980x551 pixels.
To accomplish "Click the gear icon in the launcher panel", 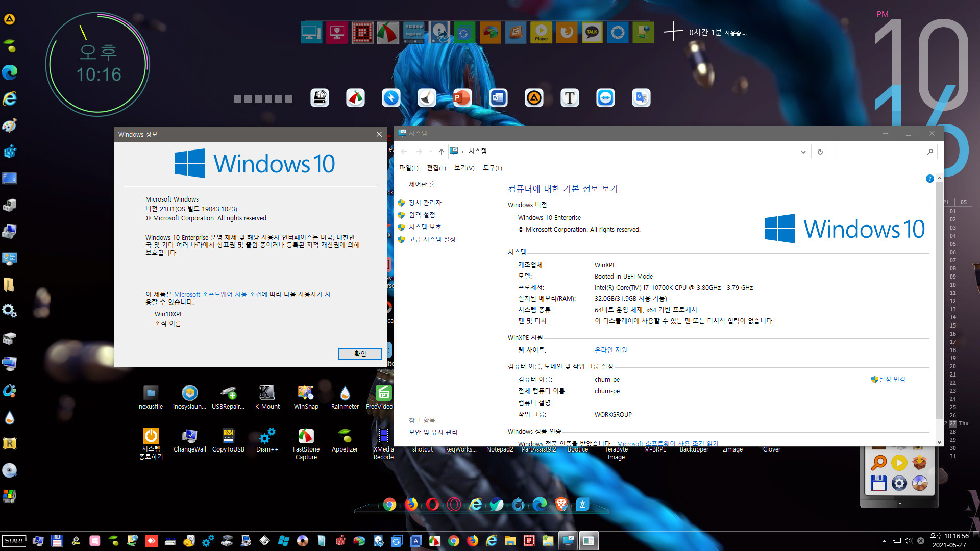I will click(899, 483).
